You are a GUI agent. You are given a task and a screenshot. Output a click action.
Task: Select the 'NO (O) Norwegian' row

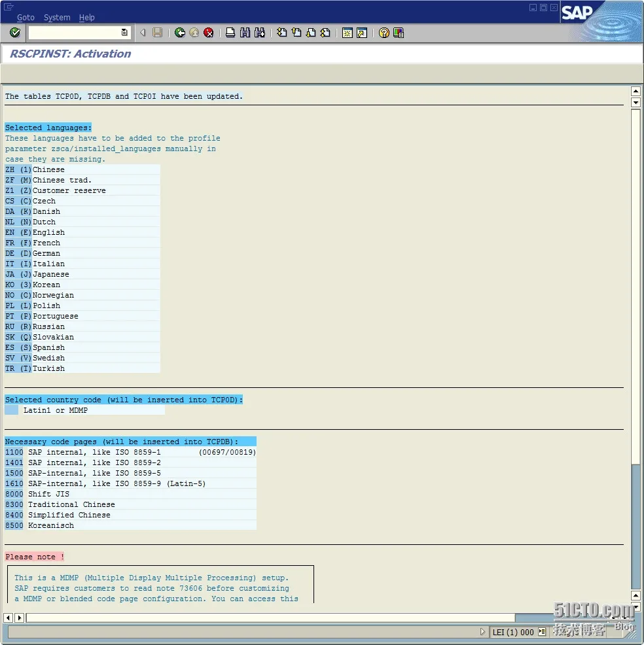(x=82, y=295)
